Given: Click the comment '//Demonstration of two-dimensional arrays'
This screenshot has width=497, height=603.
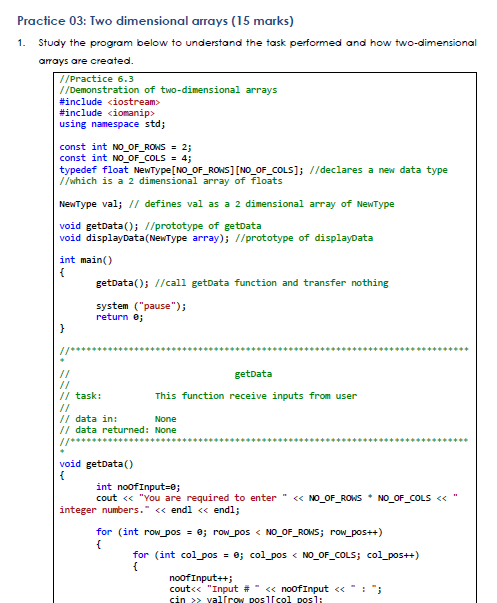Looking at the screenshot, I should 168,90.
